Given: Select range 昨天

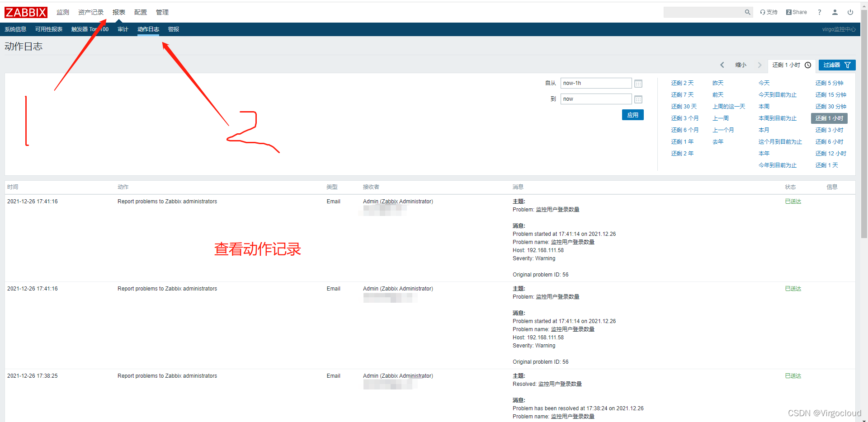Looking at the screenshot, I should pos(718,83).
